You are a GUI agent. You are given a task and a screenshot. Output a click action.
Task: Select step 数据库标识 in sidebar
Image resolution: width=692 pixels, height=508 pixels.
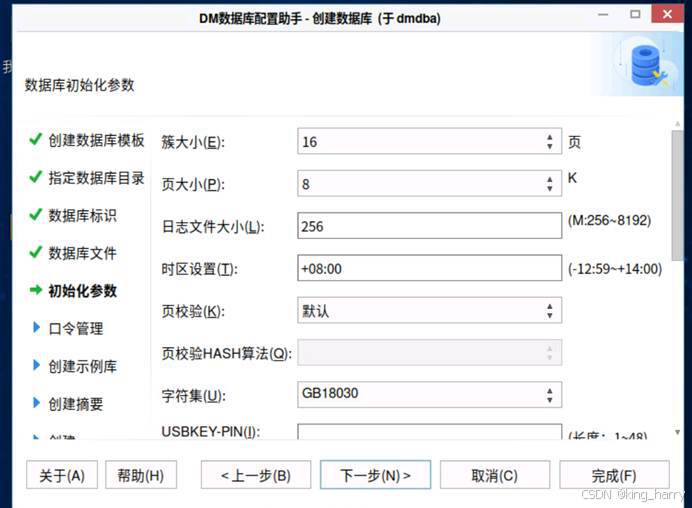(83, 215)
